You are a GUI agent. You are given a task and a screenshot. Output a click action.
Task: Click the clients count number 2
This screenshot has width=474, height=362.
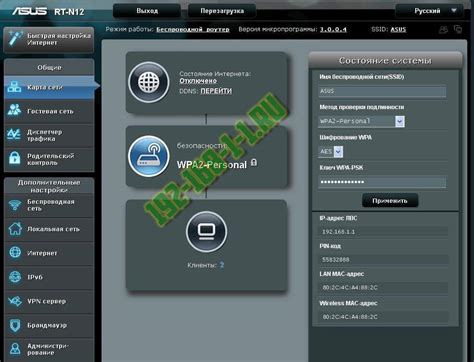click(222, 265)
